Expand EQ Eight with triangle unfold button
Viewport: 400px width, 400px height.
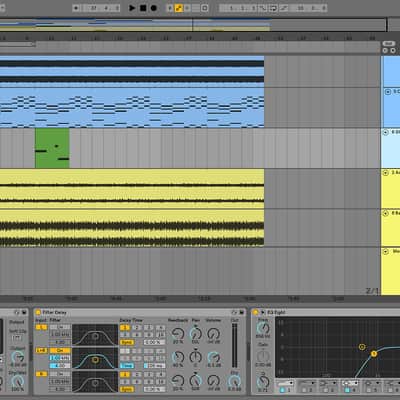pos(263,312)
